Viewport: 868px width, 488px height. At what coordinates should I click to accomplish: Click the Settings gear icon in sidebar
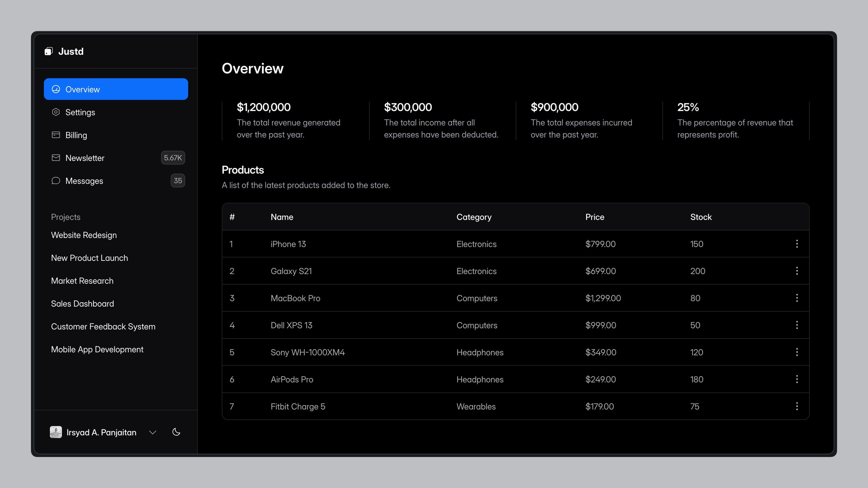[x=56, y=112]
